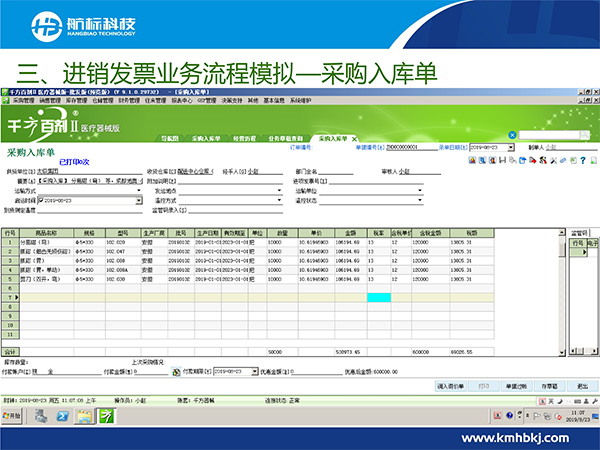Screen dimensions: 600x450
Task: Expand the 温控方式 dropdown
Action: [279, 200]
